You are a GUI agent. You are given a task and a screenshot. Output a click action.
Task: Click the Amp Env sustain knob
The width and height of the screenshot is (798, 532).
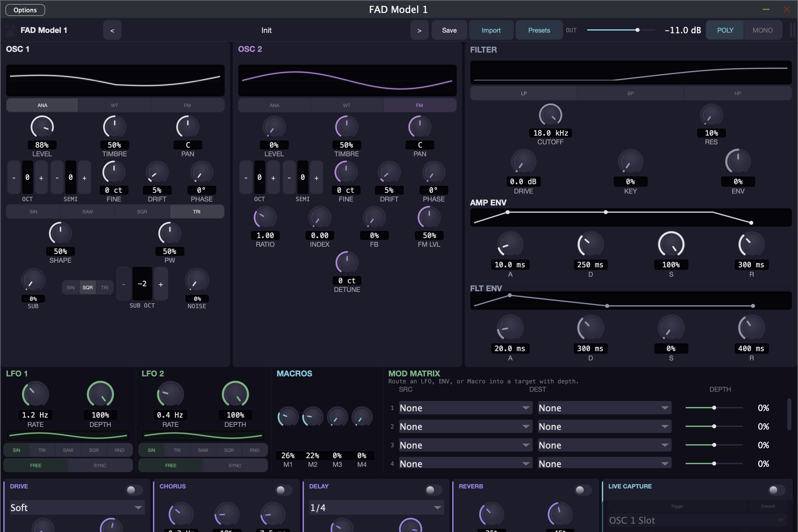[671, 244]
